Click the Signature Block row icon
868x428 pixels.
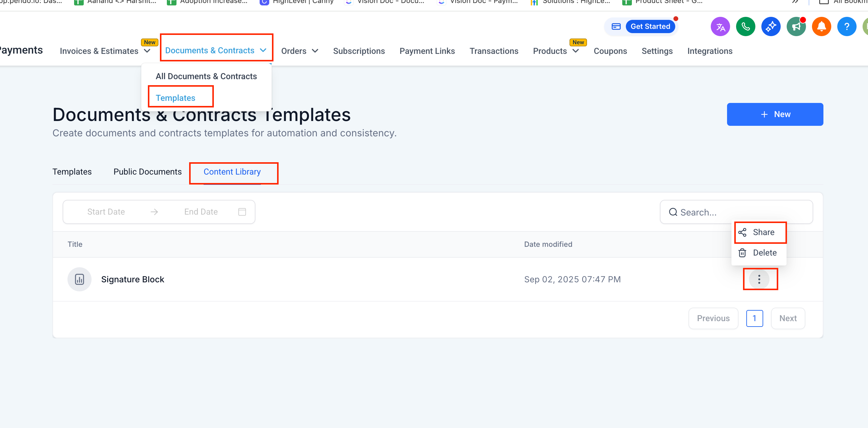tap(80, 279)
